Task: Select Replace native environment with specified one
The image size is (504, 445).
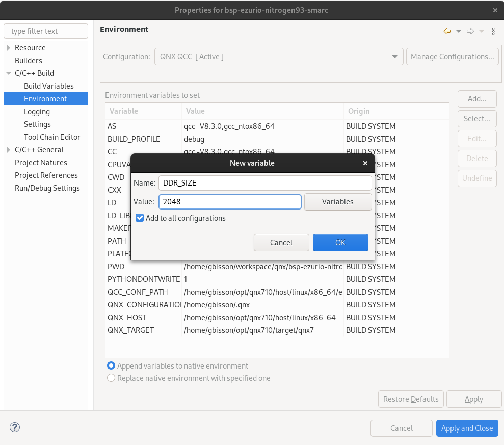Action: click(111, 378)
